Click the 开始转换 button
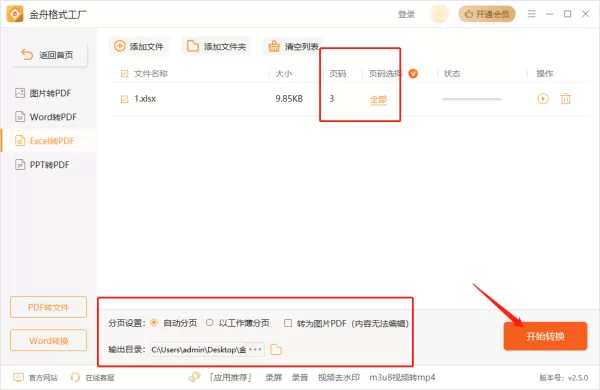 545,336
